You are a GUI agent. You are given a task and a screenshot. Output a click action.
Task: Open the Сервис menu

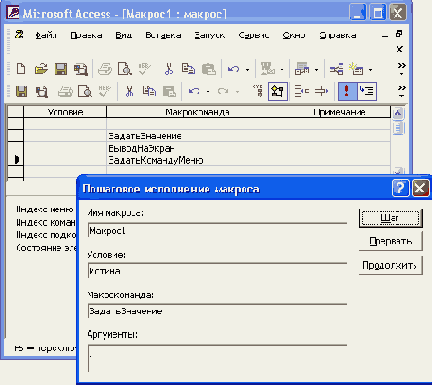254,35
